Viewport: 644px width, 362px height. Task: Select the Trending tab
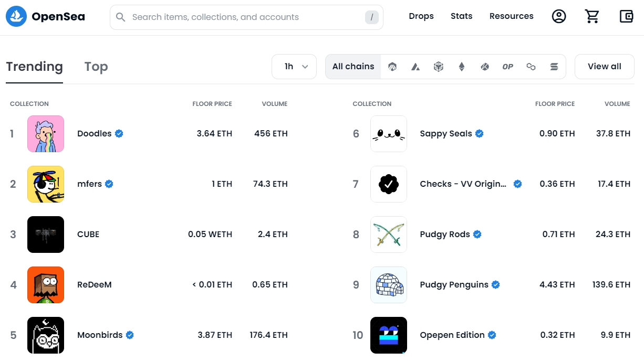(34, 67)
